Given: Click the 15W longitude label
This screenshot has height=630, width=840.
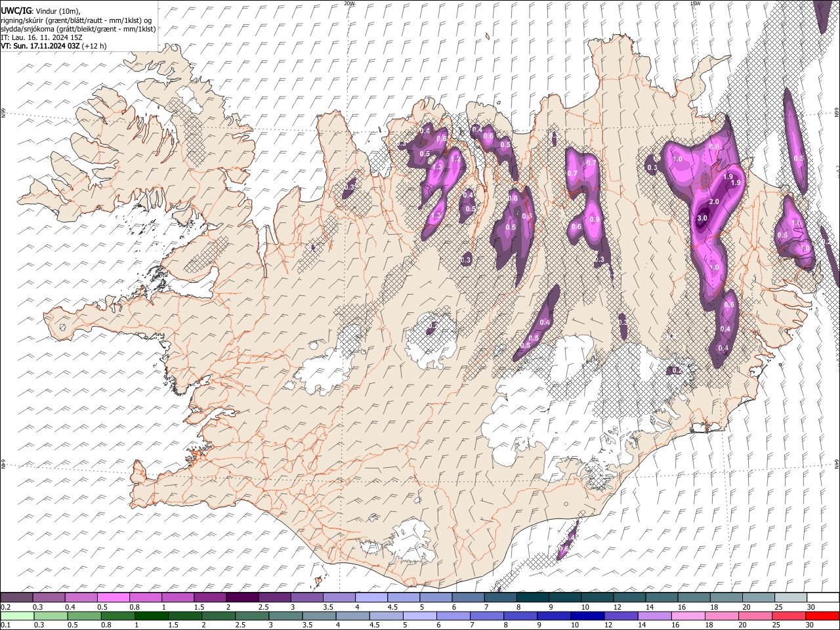Looking at the screenshot, I should pos(695,3).
